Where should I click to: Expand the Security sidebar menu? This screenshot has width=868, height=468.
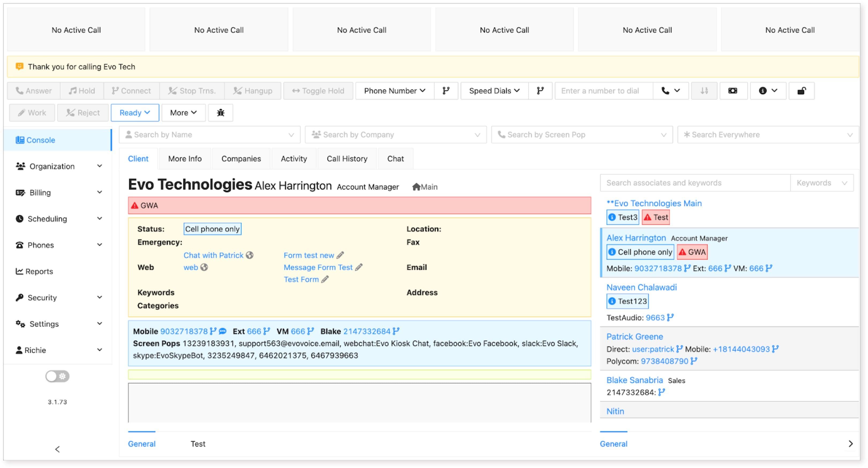[x=58, y=297]
